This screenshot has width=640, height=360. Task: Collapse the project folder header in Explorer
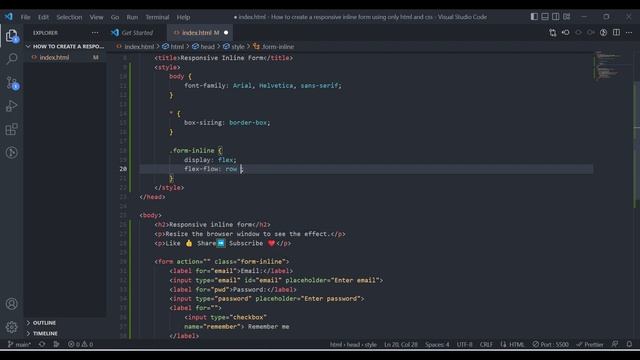pyautogui.click(x=65, y=47)
